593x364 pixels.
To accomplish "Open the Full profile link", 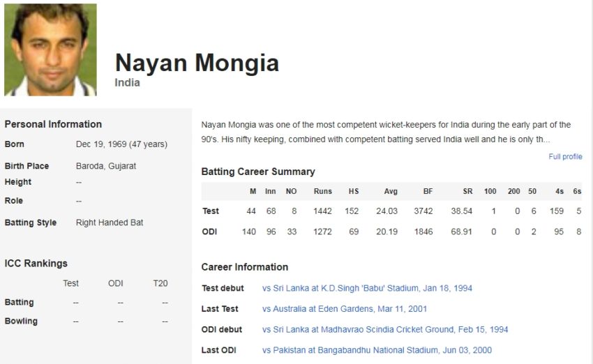I will [x=565, y=156].
